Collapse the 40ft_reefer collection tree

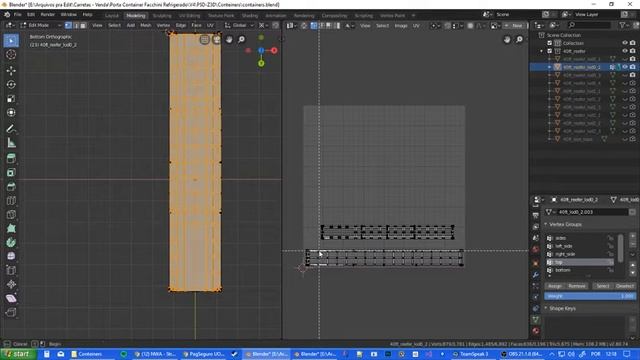click(542, 51)
